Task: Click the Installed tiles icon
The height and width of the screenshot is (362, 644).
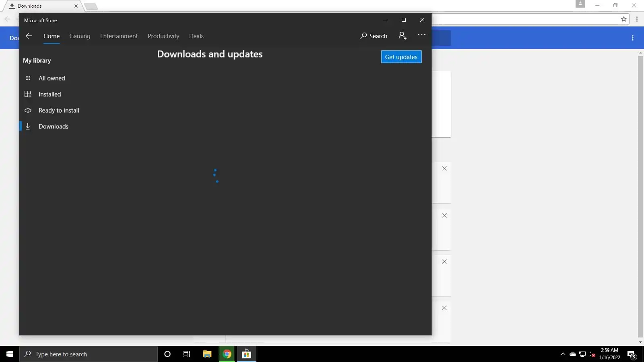Action: pos(28,94)
